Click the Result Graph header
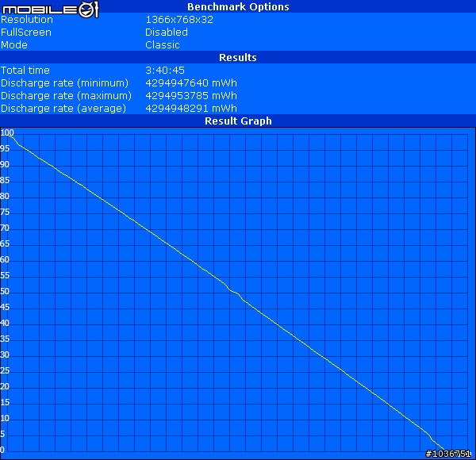The width and height of the screenshot is (476, 460). point(238,121)
